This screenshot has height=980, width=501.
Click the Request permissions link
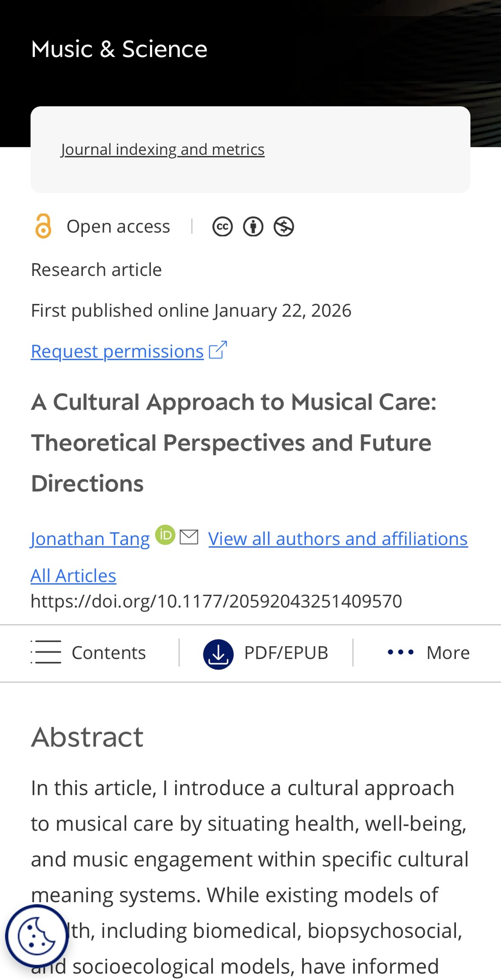(x=117, y=351)
